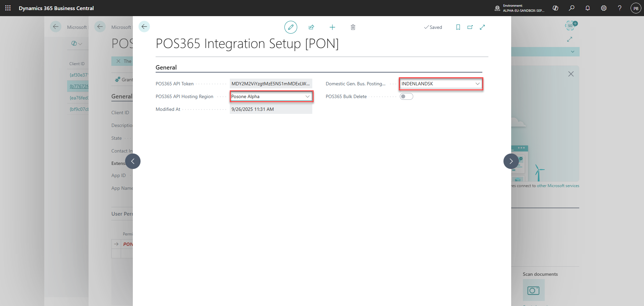644x306 pixels.
Task: Open client ID {af30e37 row
Action: pyautogui.click(x=79, y=75)
